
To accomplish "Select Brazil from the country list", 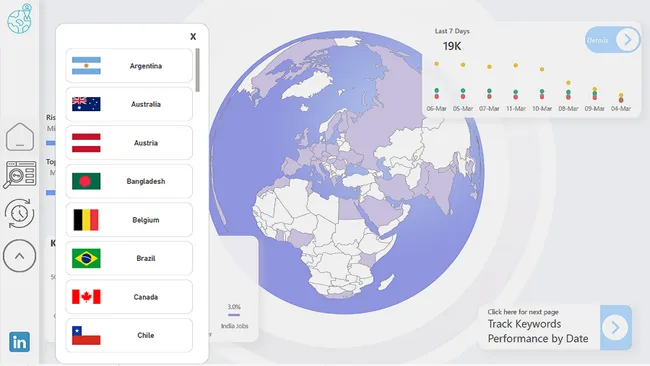I will click(x=129, y=258).
